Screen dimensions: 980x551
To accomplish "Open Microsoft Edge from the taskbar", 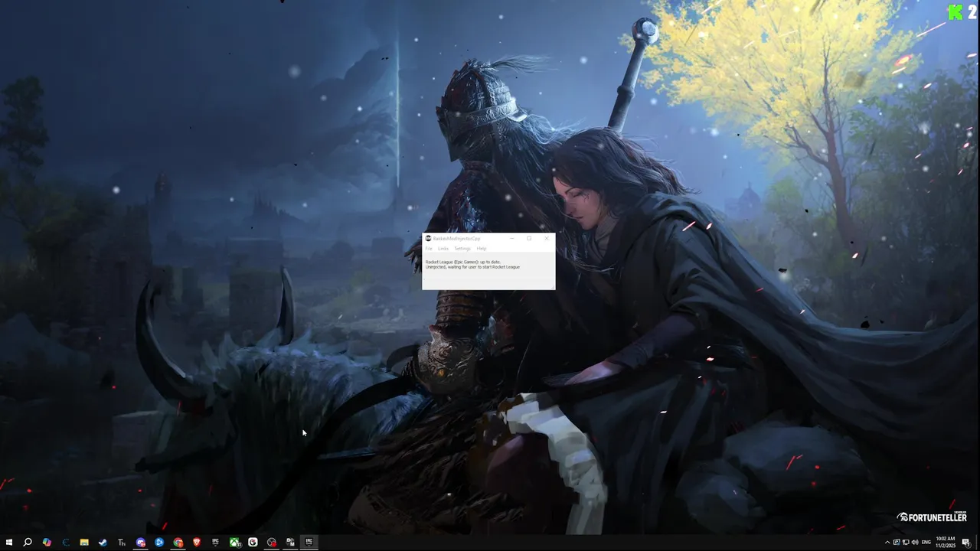I will click(66, 543).
